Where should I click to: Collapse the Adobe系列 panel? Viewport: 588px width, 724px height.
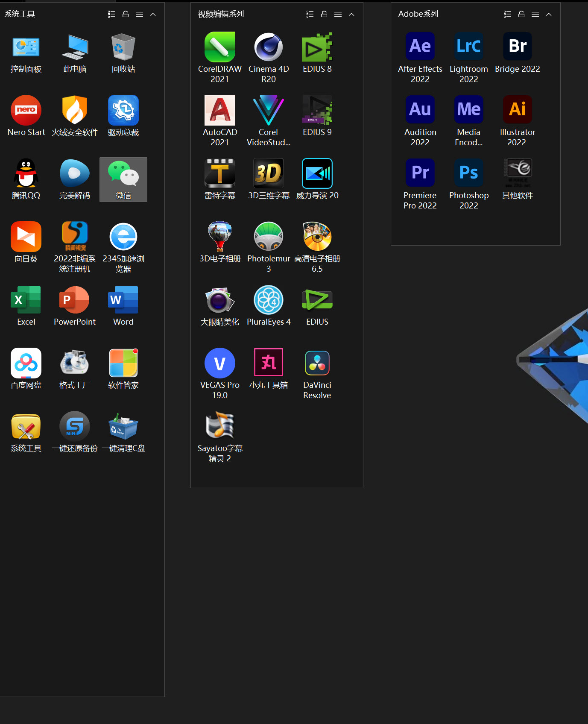point(549,14)
